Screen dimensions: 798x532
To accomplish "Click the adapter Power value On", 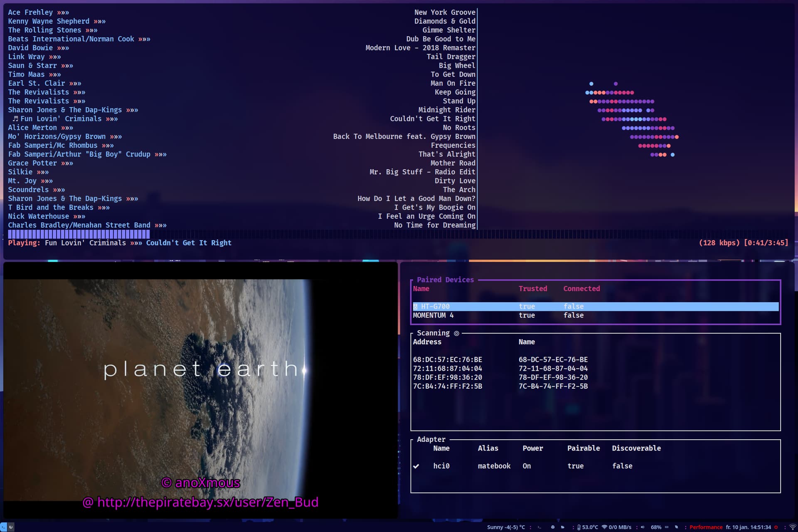I will 527,466.
